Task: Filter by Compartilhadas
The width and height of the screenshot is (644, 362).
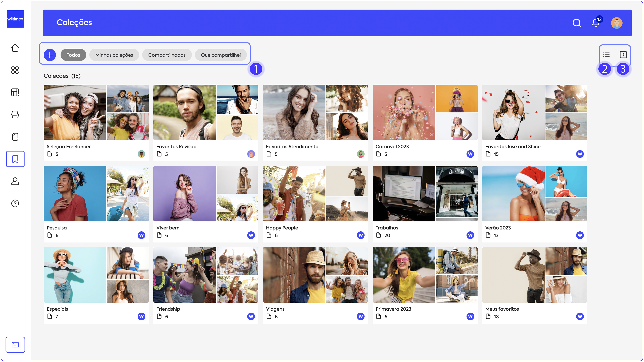Action: (x=167, y=55)
